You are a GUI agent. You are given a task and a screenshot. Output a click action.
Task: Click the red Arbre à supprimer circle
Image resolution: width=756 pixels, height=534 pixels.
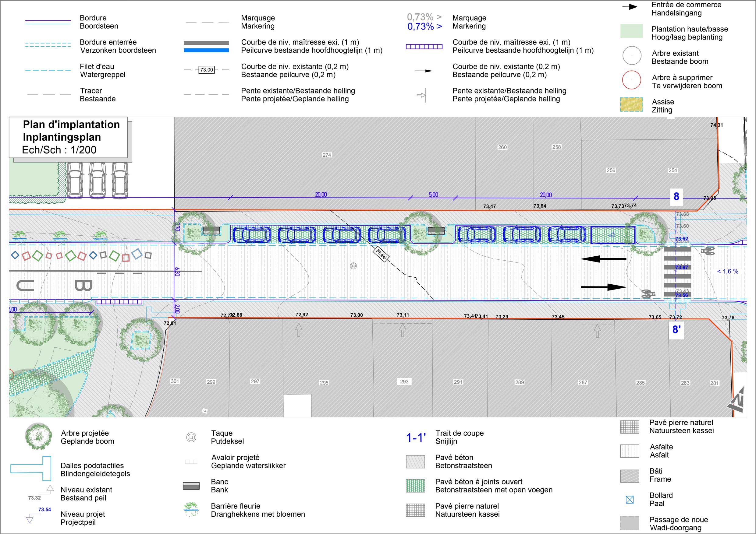[632, 80]
